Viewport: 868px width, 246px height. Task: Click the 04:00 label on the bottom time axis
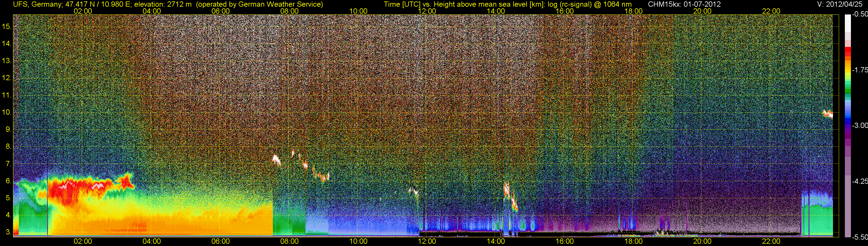[x=152, y=241]
